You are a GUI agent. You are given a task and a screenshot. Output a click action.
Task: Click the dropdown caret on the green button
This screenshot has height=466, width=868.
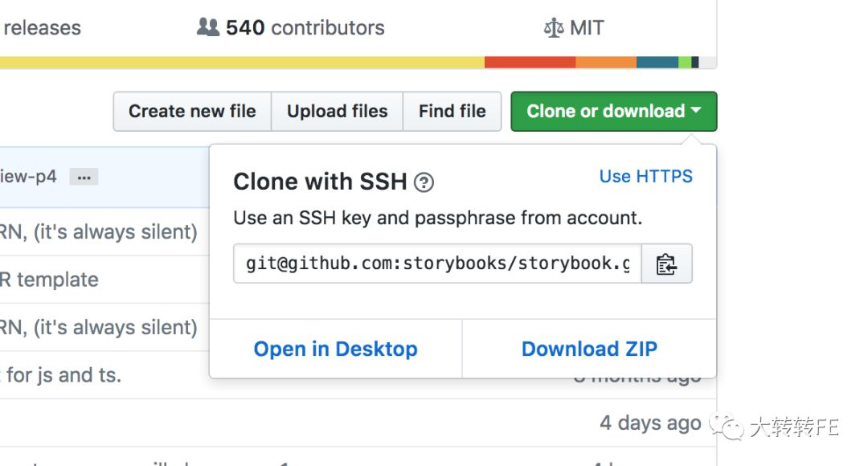(696, 110)
